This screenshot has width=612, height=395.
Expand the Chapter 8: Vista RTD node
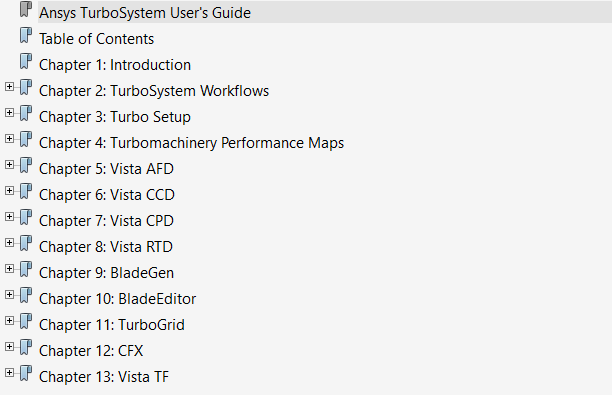point(9,242)
